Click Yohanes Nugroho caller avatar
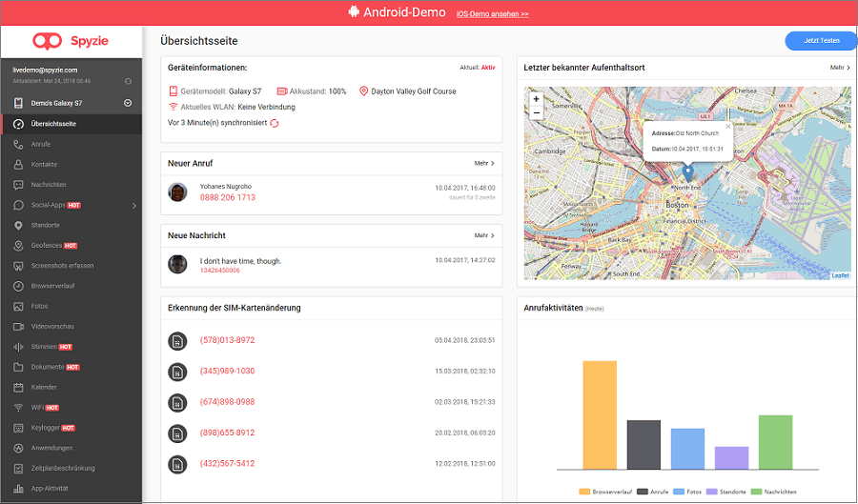Image resolution: width=858 pixels, height=504 pixels. click(177, 192)
